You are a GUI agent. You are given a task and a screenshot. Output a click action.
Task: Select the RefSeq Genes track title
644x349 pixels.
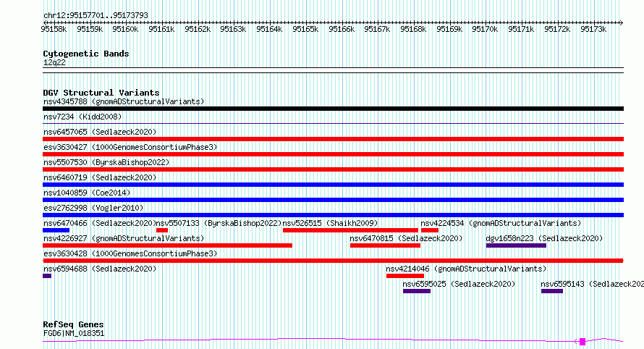pos(73,324)
